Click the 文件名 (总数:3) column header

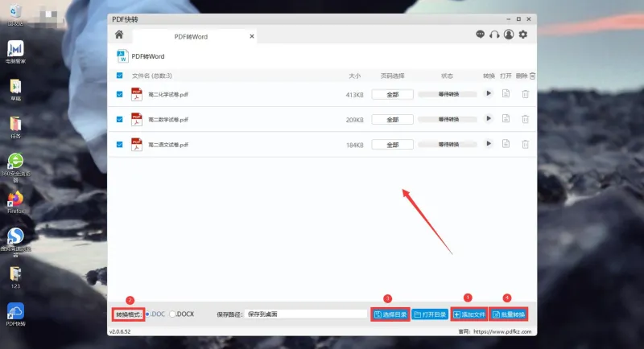pos(152,76)
